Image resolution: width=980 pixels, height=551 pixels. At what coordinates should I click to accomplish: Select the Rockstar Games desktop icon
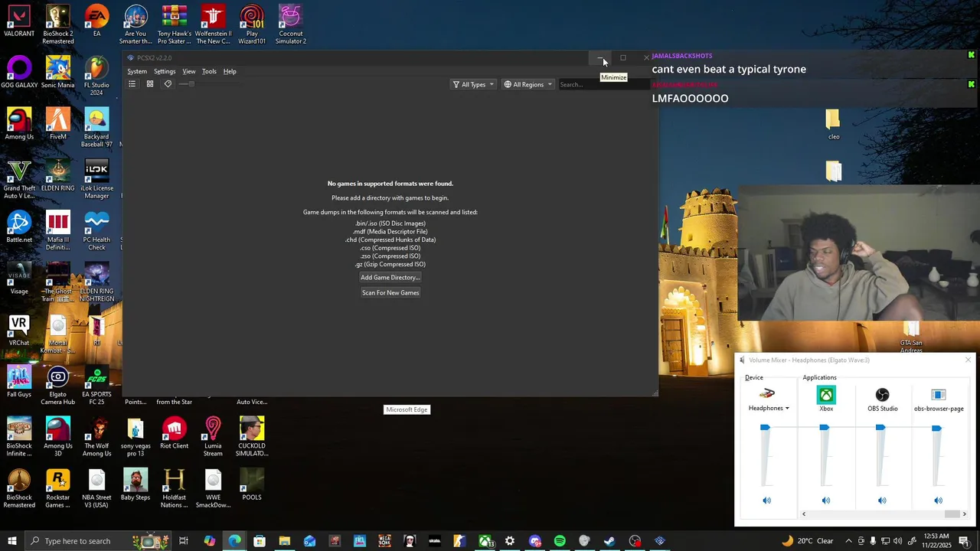(58, 489)
